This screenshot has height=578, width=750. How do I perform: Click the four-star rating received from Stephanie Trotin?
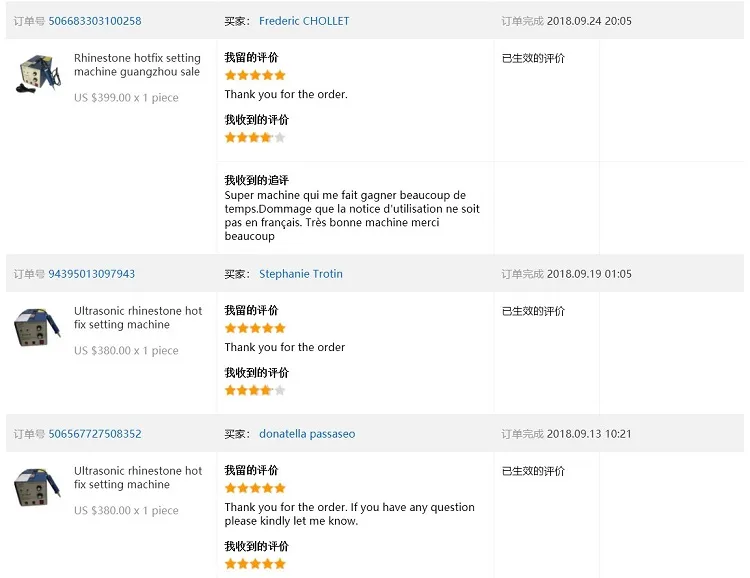(x=255, y=390)
